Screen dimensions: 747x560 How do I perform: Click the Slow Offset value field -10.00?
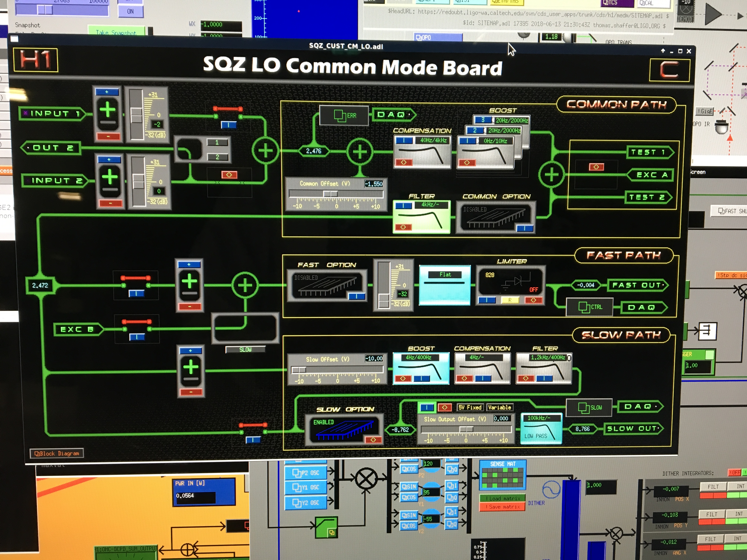click(x=374, y=359)
